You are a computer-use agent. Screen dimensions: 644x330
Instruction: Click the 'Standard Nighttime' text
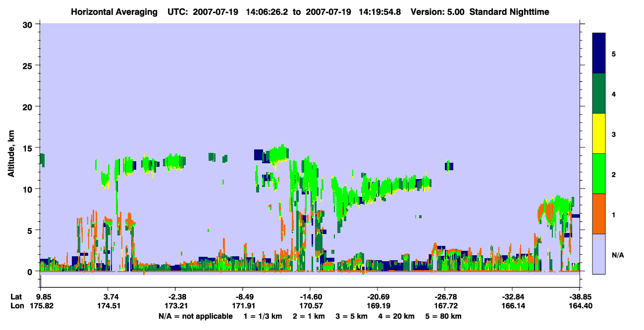(x=510, y=12)
